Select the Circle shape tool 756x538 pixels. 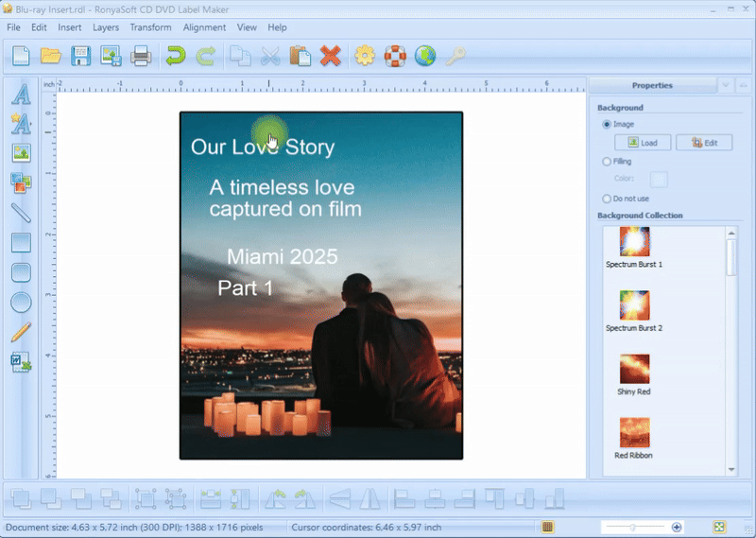[x=21, y=303]
